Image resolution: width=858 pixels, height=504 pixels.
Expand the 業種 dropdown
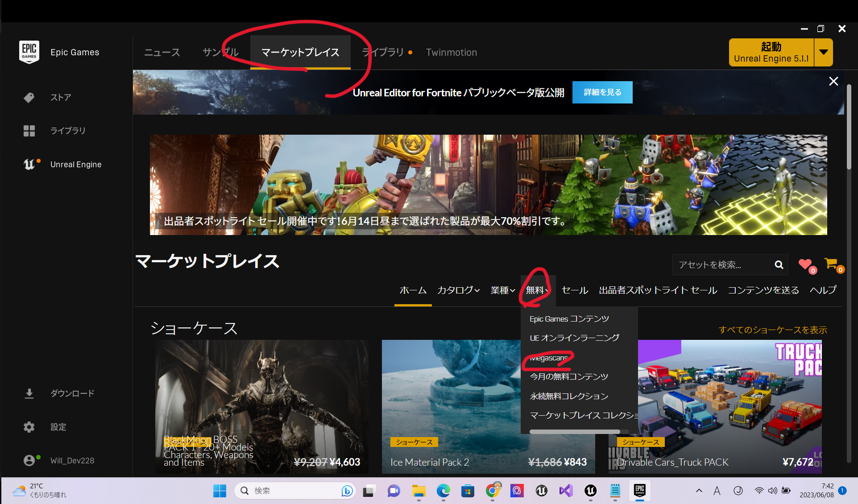pos(502,290)
